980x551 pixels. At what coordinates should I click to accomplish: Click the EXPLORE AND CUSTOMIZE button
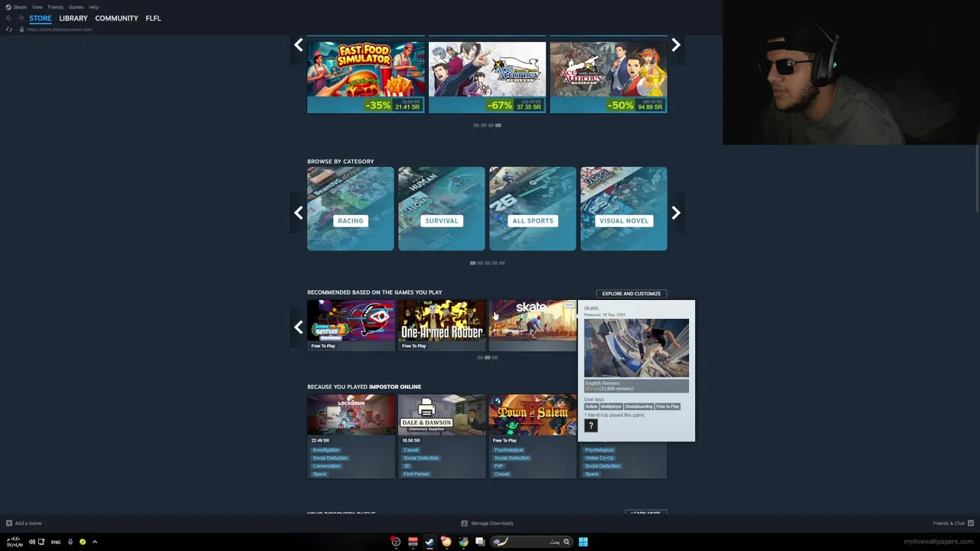pos(632,293)
